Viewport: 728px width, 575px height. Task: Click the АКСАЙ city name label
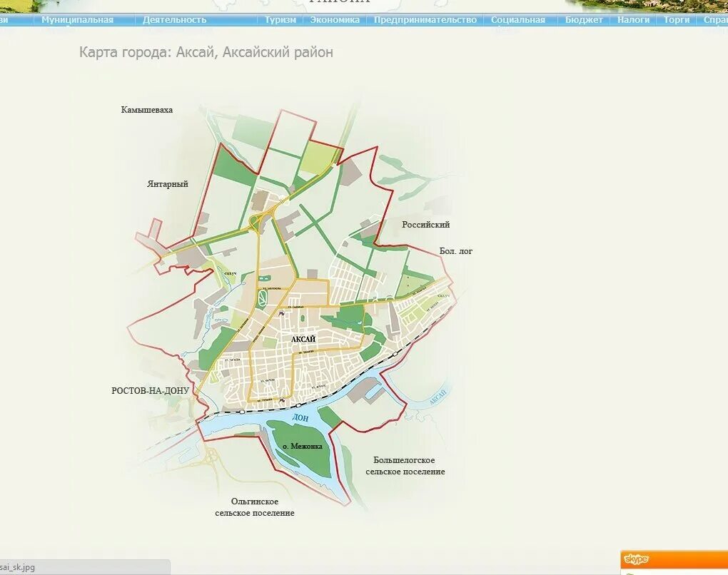[303, 340]
